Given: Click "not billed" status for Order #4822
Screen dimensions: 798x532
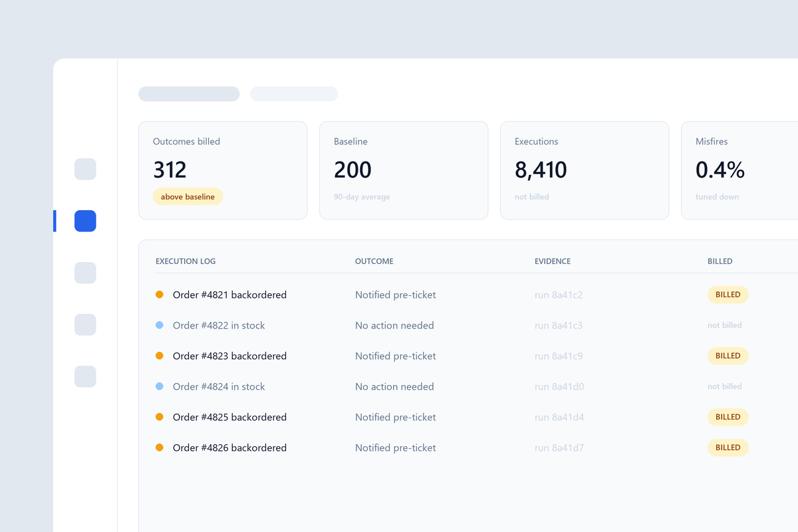Looking at the screenshot, I should click(725, 325).
